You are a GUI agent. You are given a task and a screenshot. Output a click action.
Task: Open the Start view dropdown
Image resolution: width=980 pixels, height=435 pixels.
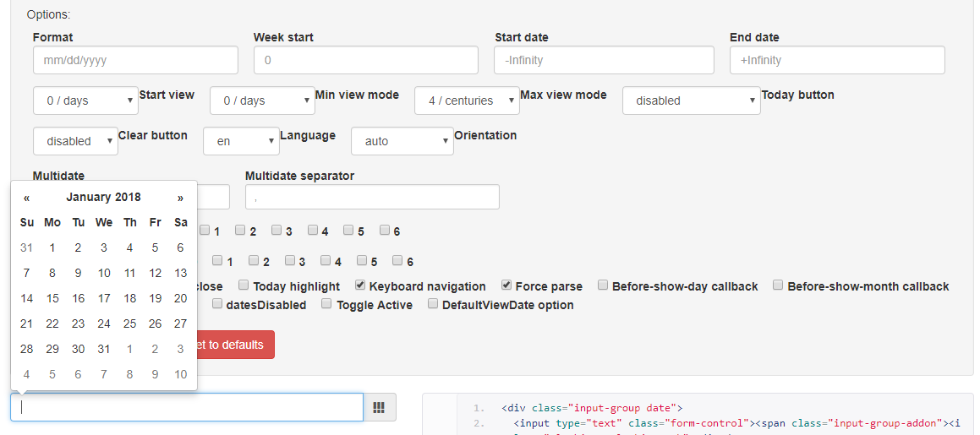point(85,101)
